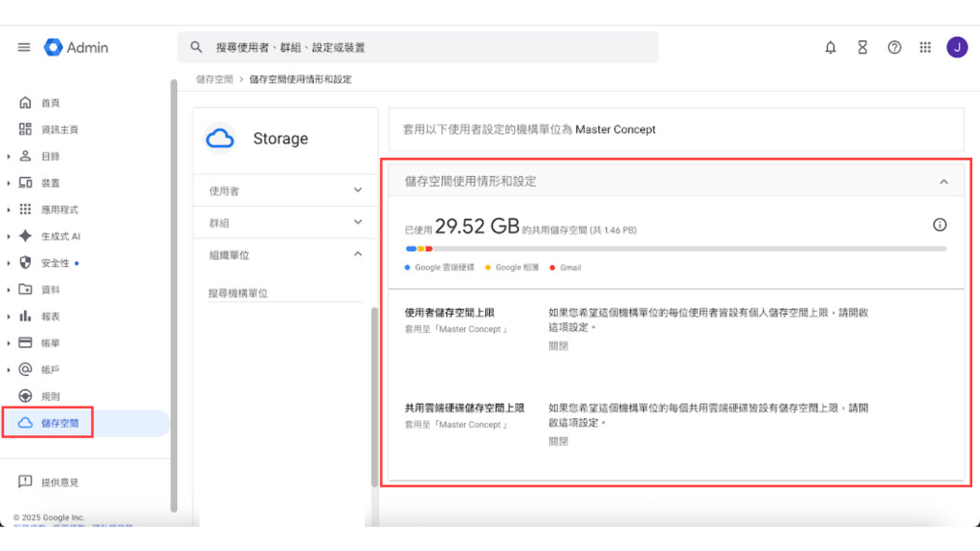Click the Storage cloud logo
This screenshot has height=551, width=980.
220,138
